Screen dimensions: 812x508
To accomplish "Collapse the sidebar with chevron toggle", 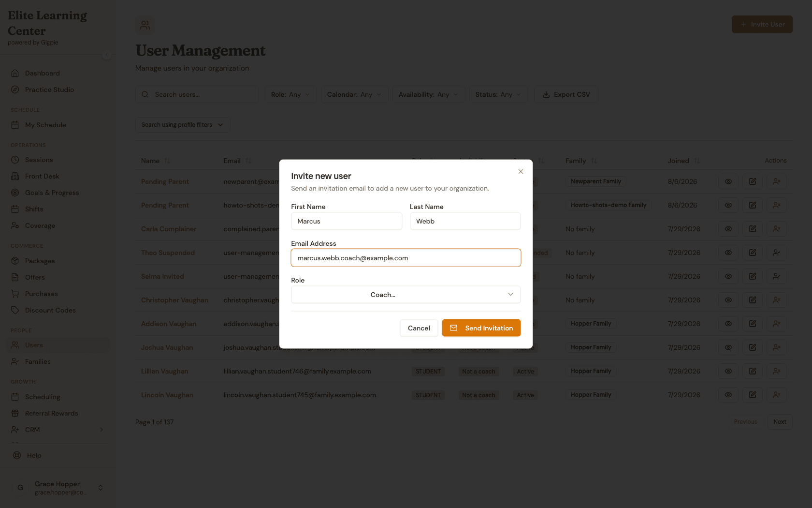I will (x=107, y=55).
